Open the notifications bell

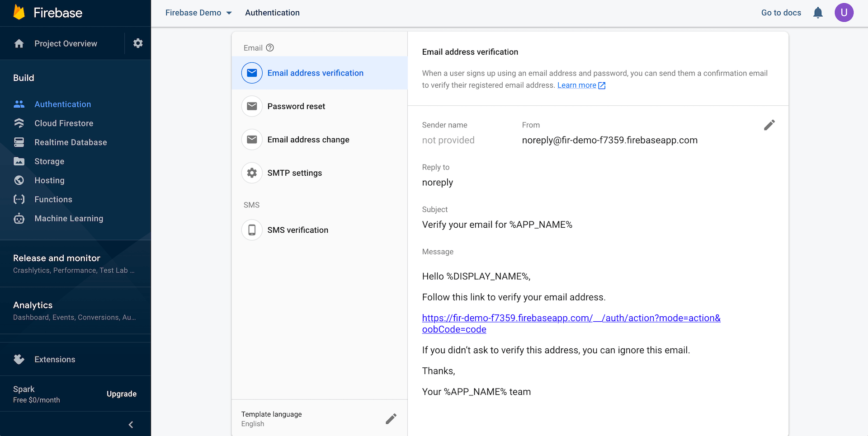[818, 13]
